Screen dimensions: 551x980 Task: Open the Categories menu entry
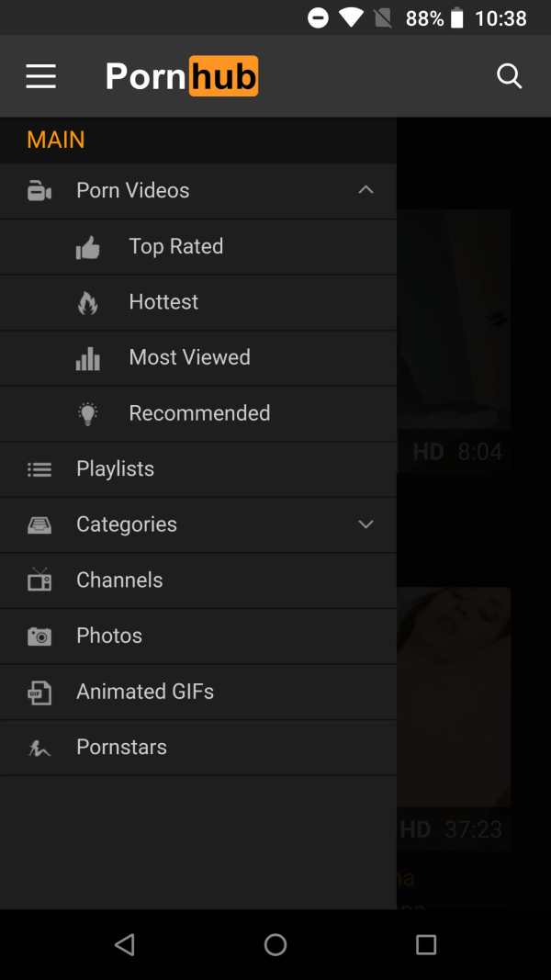(198, 525)
